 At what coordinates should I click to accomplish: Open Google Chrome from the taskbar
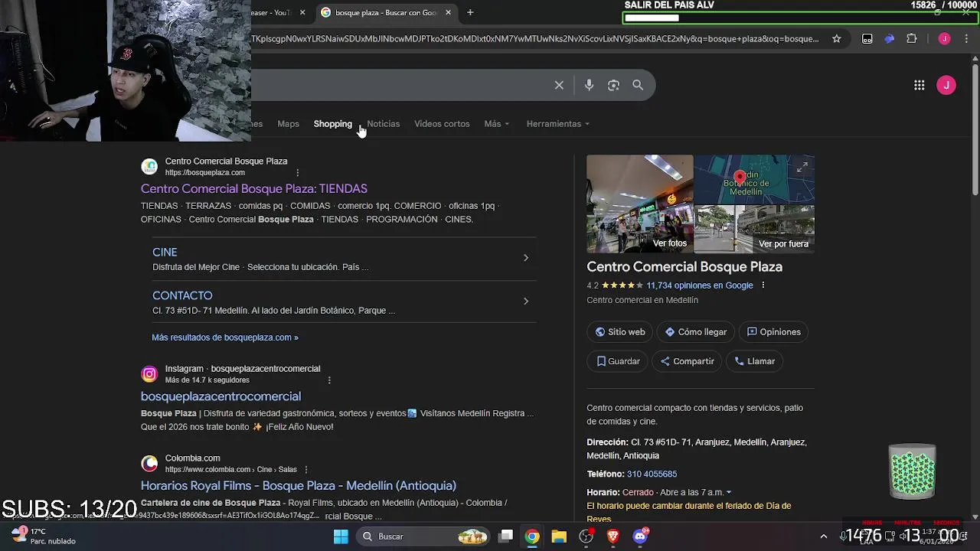tap(532, 536)
